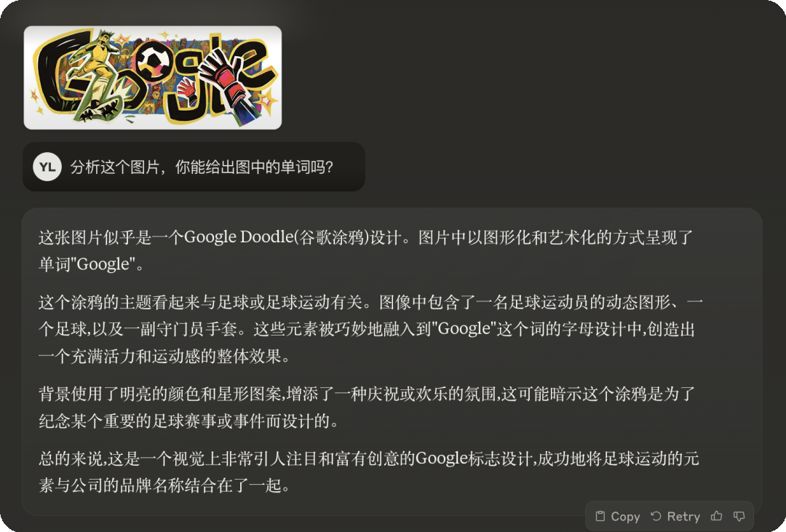Open the attached Google Doodle image
Image resolution: width=786 pixels, height=532 pixels.
click(x=153, y=78)
